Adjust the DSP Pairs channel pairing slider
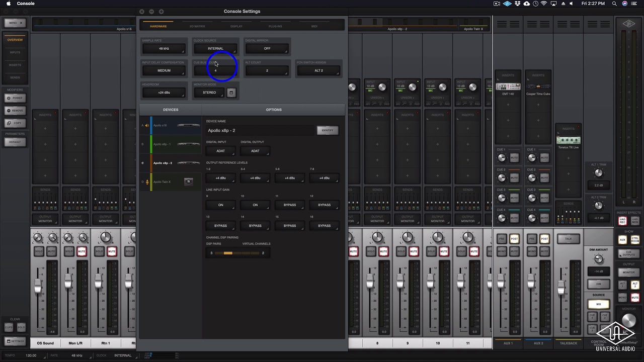644x362 pixels. click(x=236, y=253)
